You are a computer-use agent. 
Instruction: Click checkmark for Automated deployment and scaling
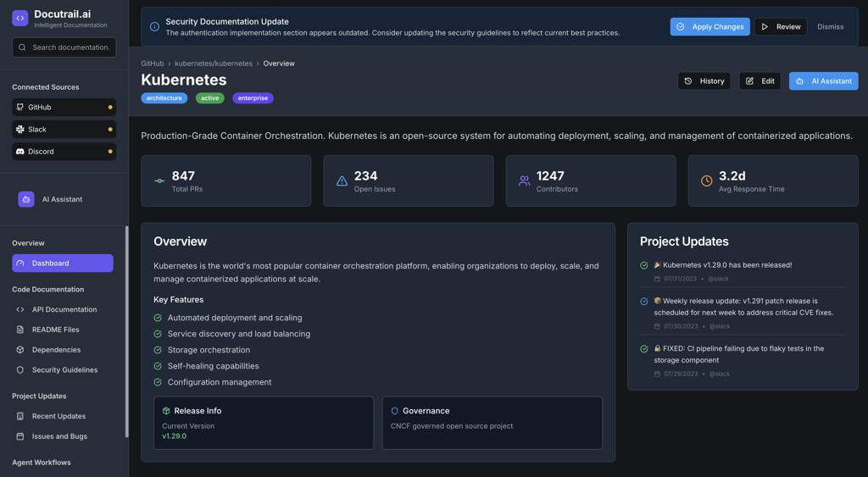point(158,319)
